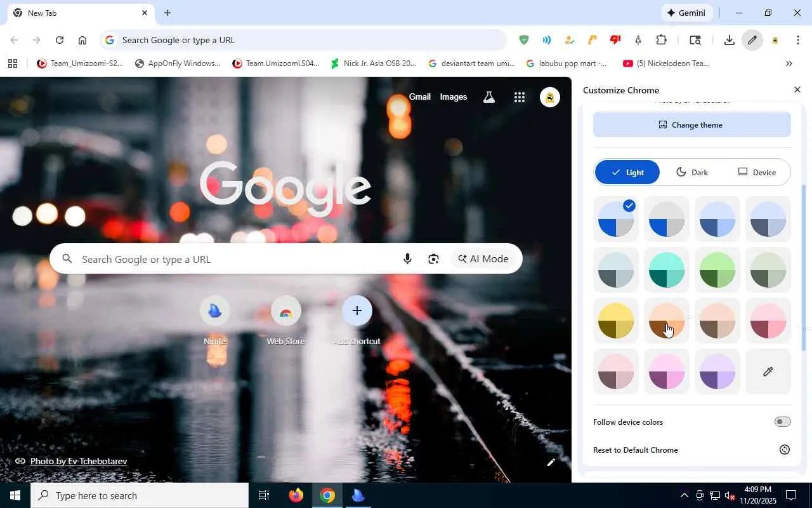The height and width of the screenshot is (508, 812).
Task: Click the Google search box on the page
Action: (286, 259)
